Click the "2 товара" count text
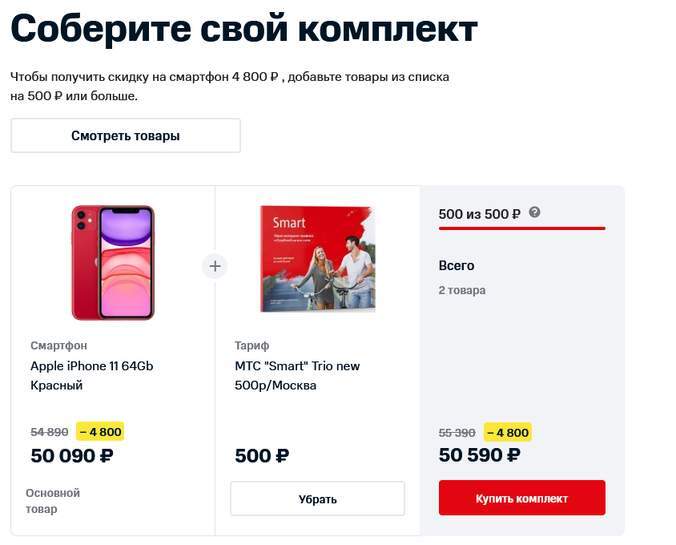676x545 pixels. coord(462,290)
